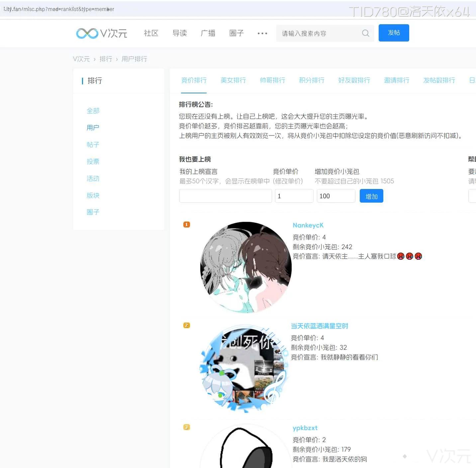Screen dimensions: 476x468
Task: Choose 版块 in the sidebar
Action: 93,195
